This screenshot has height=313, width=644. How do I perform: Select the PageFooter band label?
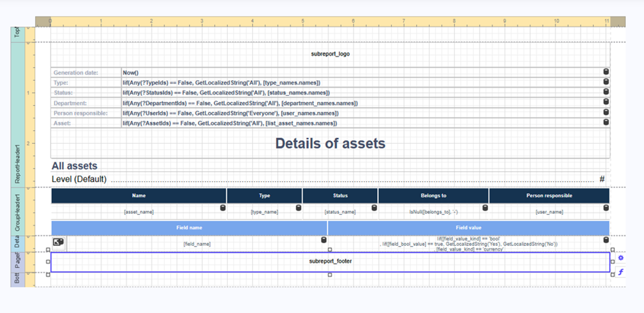pos(18,261)
